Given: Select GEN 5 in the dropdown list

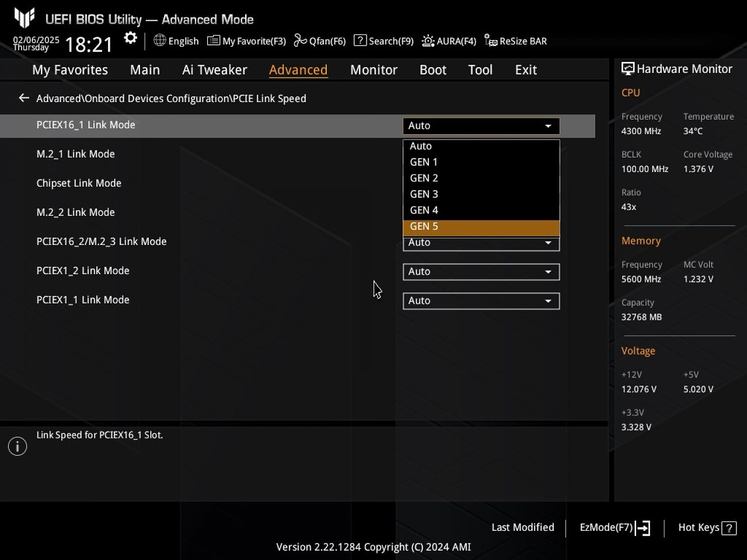Looking at the screenshot, I should pos(481,227).
